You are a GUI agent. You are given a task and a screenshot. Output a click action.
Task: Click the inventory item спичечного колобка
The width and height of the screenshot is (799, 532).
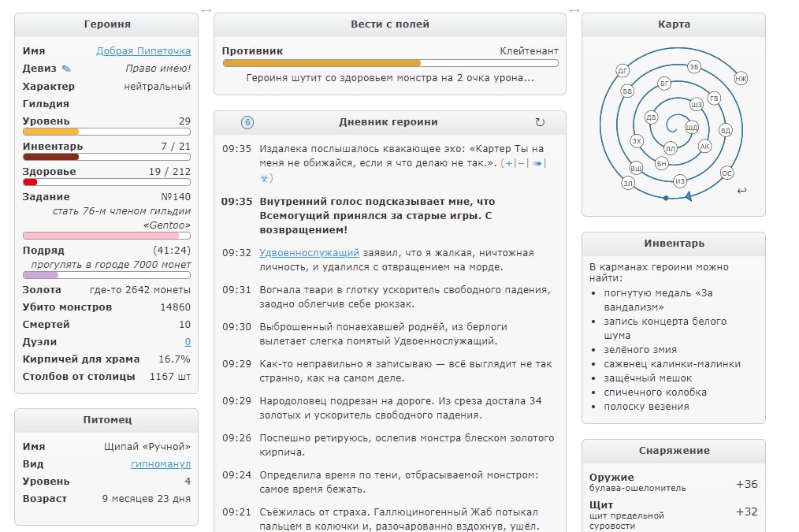pyautogui.click(x=656, y=392)
